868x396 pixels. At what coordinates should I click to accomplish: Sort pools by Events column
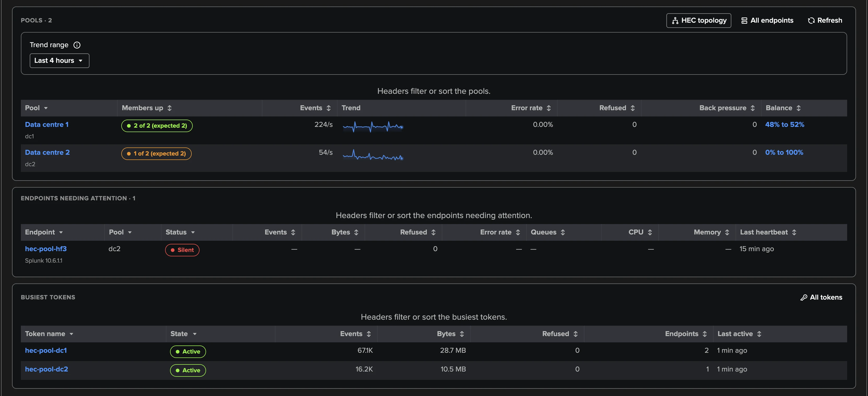329,108
